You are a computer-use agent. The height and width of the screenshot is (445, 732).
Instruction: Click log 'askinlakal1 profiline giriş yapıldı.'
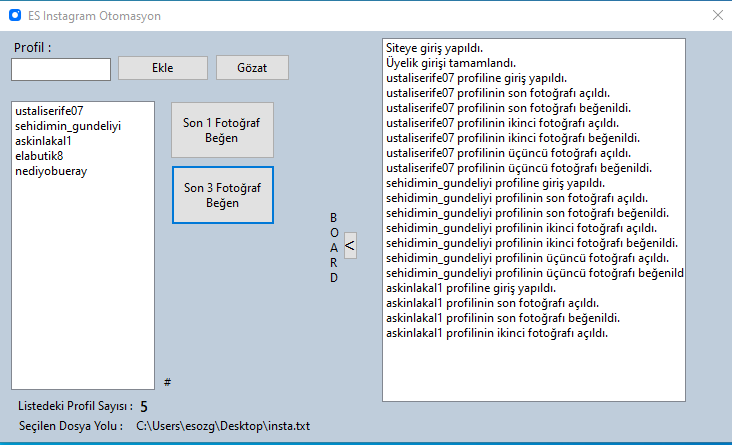click(x=471, y=288)
